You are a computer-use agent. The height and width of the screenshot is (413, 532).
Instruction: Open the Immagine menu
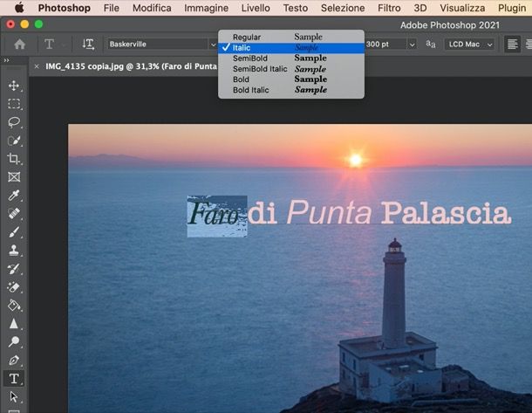[206, 8]
